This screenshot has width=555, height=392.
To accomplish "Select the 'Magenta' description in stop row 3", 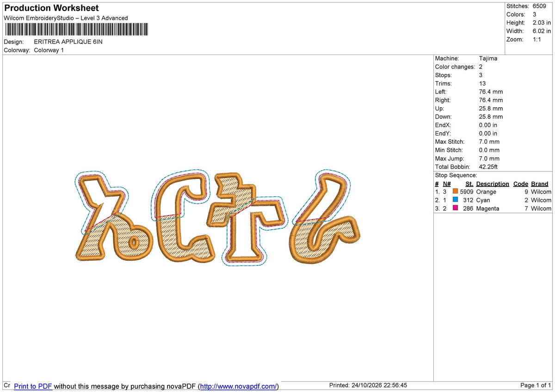I will 487,208.
